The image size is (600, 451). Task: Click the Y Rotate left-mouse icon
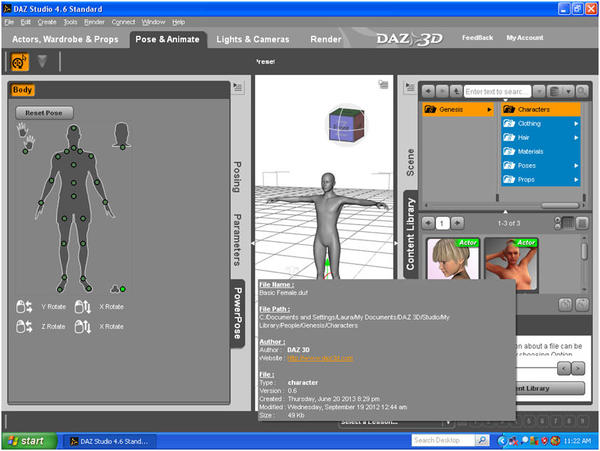tap(24, 307)
